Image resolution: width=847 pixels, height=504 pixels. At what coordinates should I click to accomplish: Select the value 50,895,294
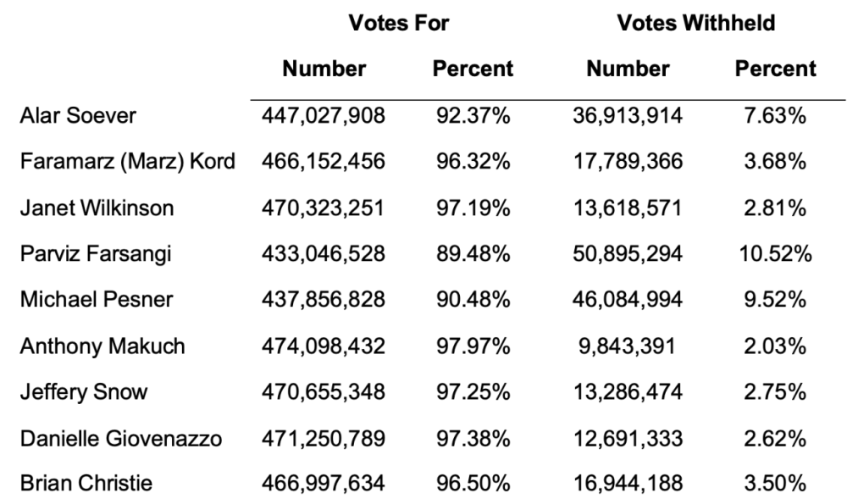click(x=628, y=254)
